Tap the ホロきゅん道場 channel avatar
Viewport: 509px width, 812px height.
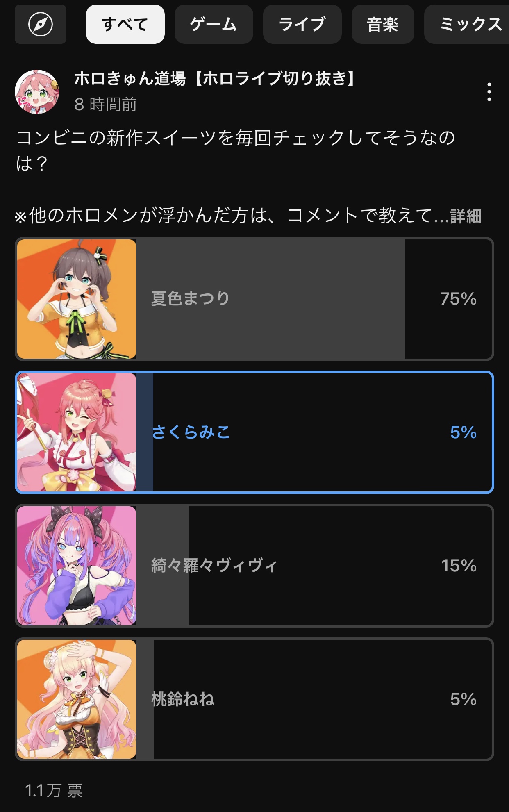point(37,92)
